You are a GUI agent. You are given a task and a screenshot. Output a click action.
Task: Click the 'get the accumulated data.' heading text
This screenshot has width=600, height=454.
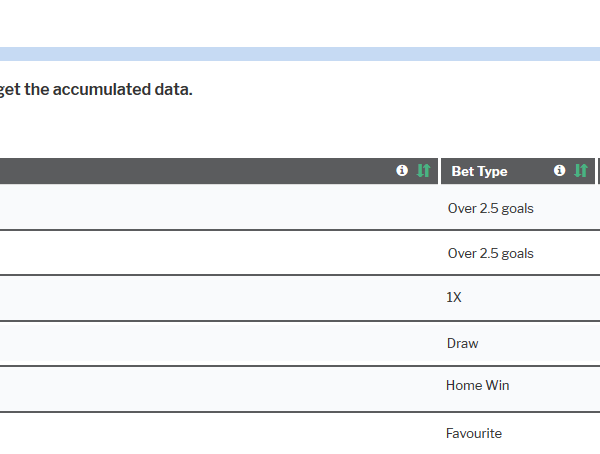point(96,90)
